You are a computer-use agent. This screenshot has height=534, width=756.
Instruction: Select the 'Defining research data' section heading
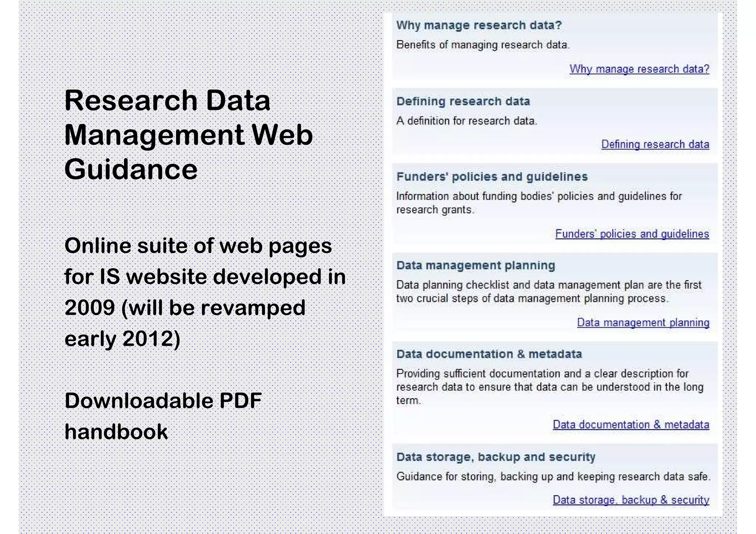[463, 101]
